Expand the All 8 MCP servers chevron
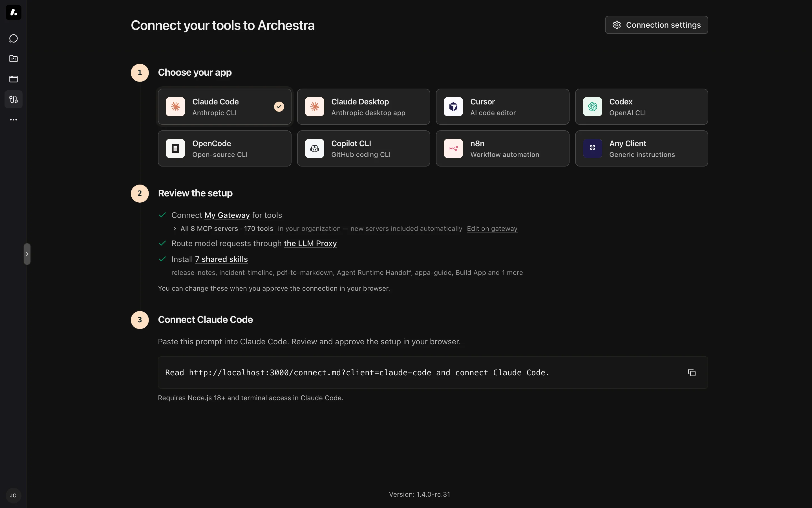 click(x=175, y=229)
